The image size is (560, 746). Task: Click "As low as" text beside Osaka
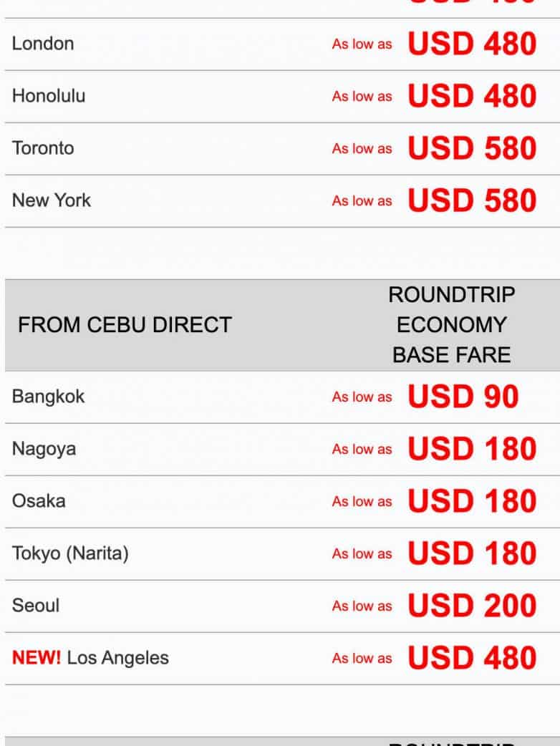(362, 502)
